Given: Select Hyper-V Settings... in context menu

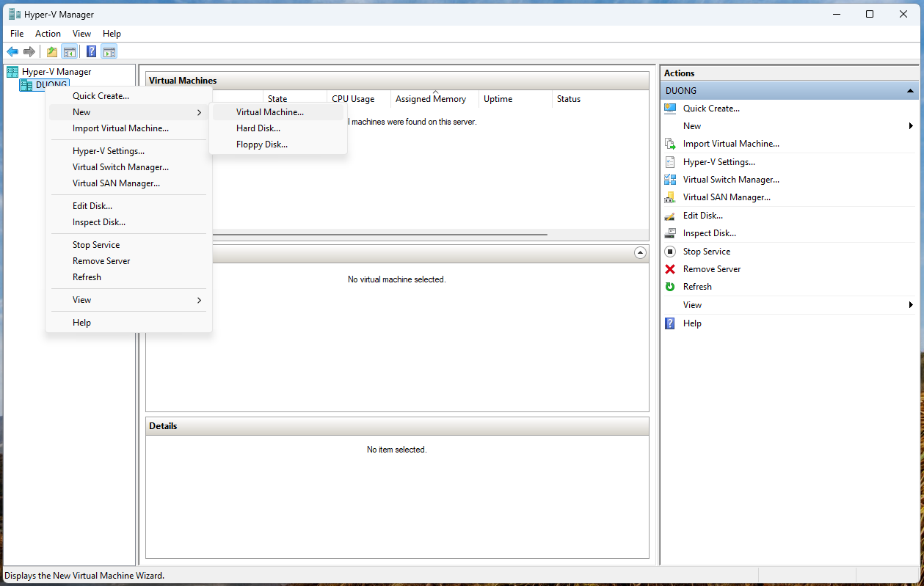Looking at the screenshot, I should tap(128, 151).
